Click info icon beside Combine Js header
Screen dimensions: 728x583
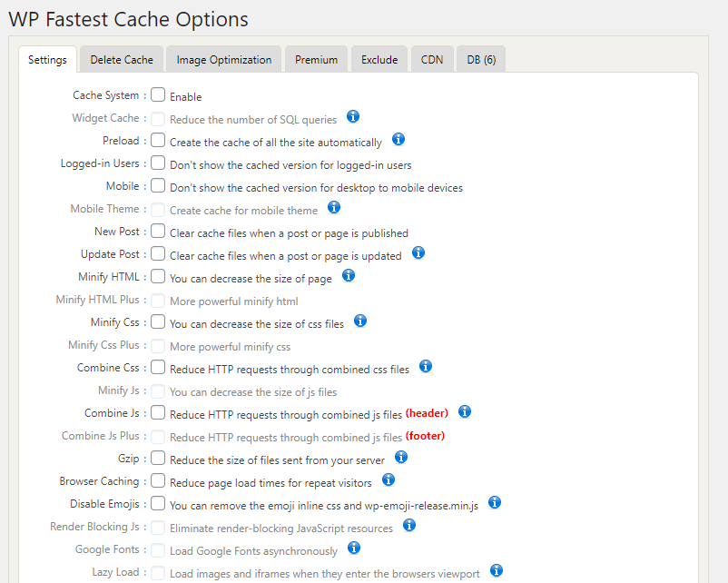464,412
